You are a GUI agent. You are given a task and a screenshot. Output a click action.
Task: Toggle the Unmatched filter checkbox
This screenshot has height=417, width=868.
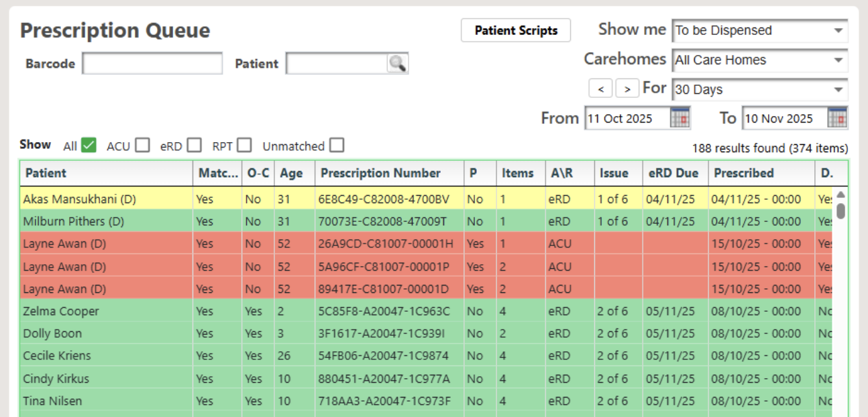(x=337, y=145)
